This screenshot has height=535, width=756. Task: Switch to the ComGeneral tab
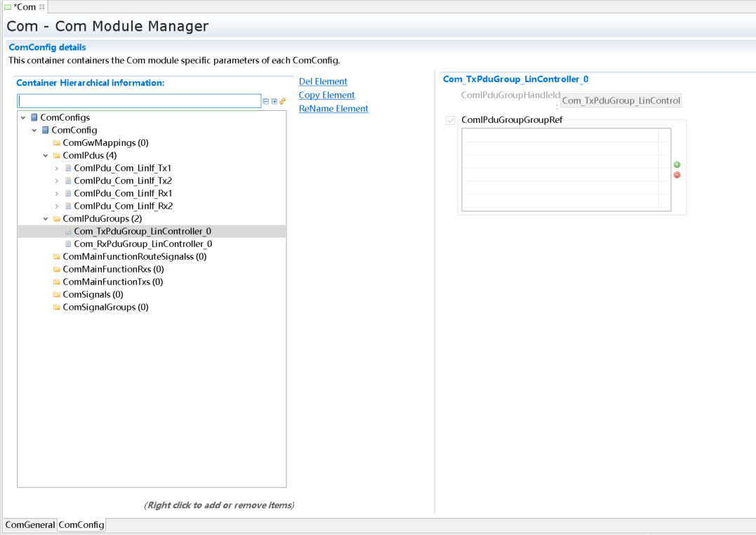pyautogui.click(x=30, y=525)
